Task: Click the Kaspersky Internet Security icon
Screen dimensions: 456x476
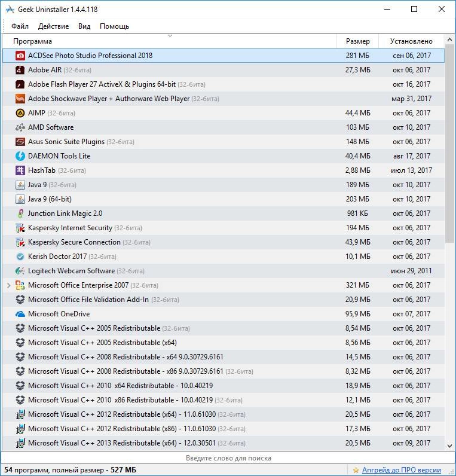Action: tap(20, 228)
